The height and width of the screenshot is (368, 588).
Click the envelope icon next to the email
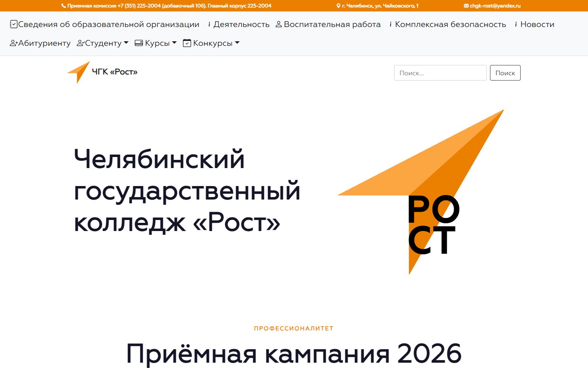(466, 6)
